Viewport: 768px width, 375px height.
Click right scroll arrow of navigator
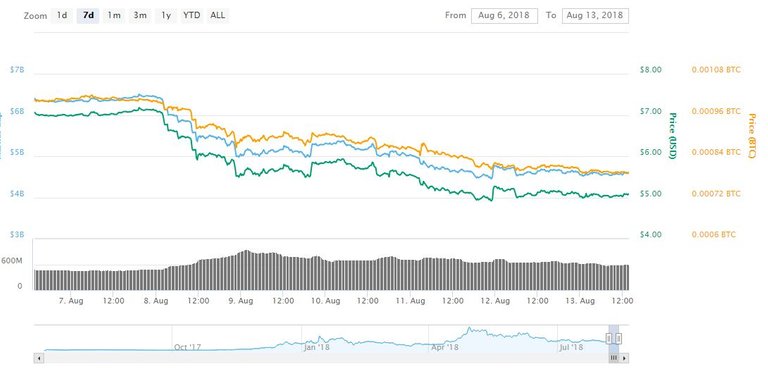click(624, 358)
